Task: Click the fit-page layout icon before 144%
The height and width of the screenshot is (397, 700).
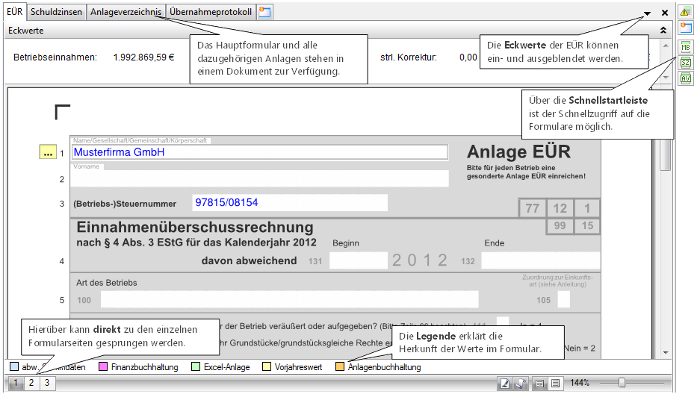Action: pyautogui.click(x=555, y=383)
